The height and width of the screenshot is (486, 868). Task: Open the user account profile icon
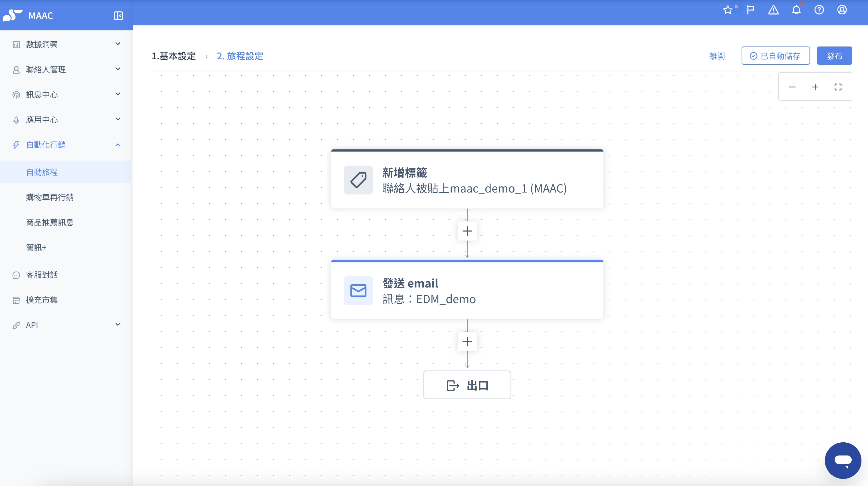pos(842,10)
